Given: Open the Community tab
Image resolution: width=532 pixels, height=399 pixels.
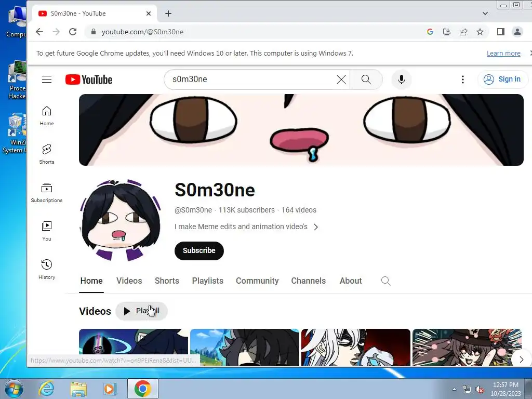Looking at the screenshot, I should click(257, 281).
